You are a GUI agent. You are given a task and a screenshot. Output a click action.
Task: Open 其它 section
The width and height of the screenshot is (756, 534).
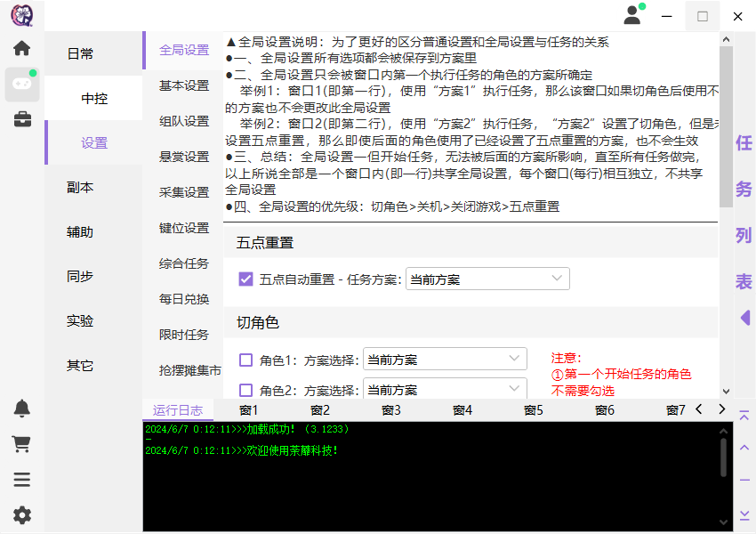(x=80, y=366)
